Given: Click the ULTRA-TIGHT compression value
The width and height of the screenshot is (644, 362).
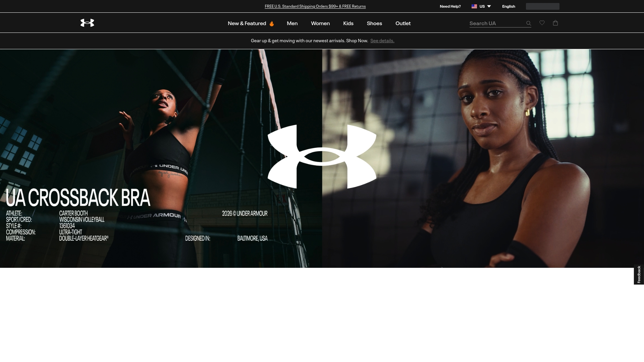Looking at the screenshot, I should [x=70, y=232].
